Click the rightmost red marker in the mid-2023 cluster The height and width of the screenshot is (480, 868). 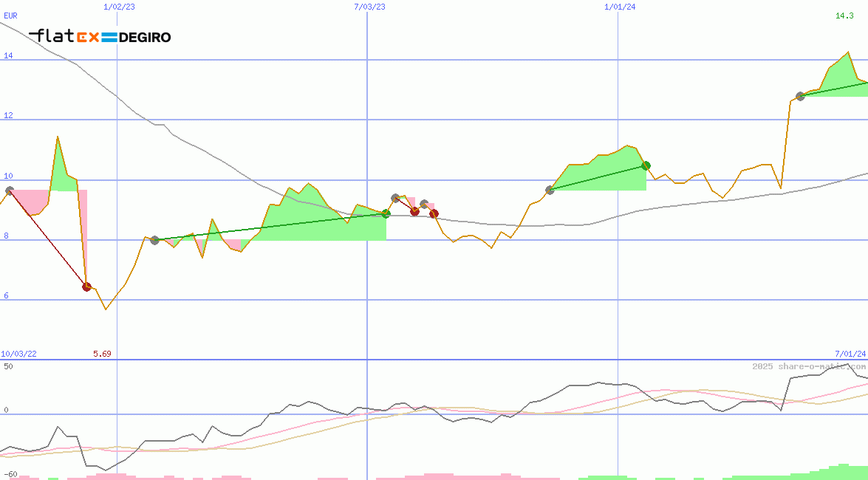point(434,213)
